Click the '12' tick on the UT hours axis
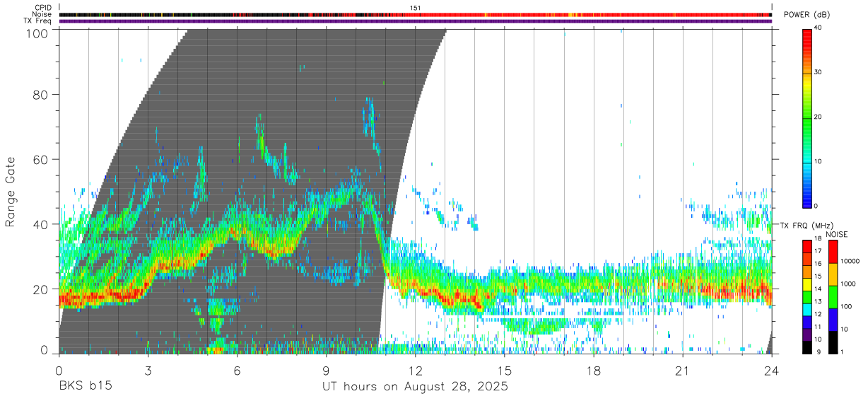868x401 pixels. [415, 371]
